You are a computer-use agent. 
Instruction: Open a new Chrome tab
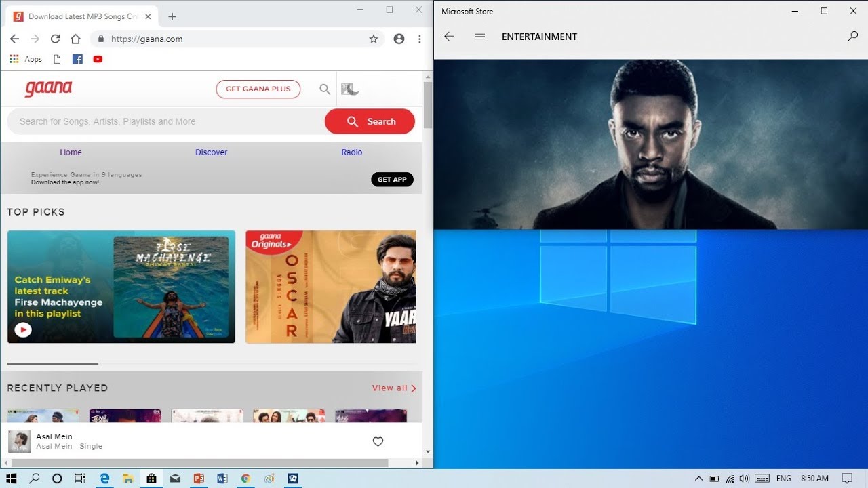pos(172,16)
